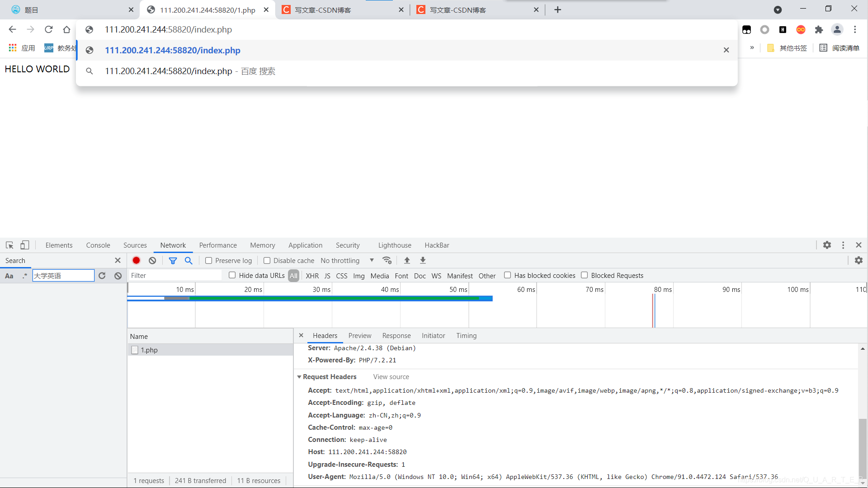This screenshot has width=868, height=488.
Task: Click the record network requests button
Action: [136, 260]
